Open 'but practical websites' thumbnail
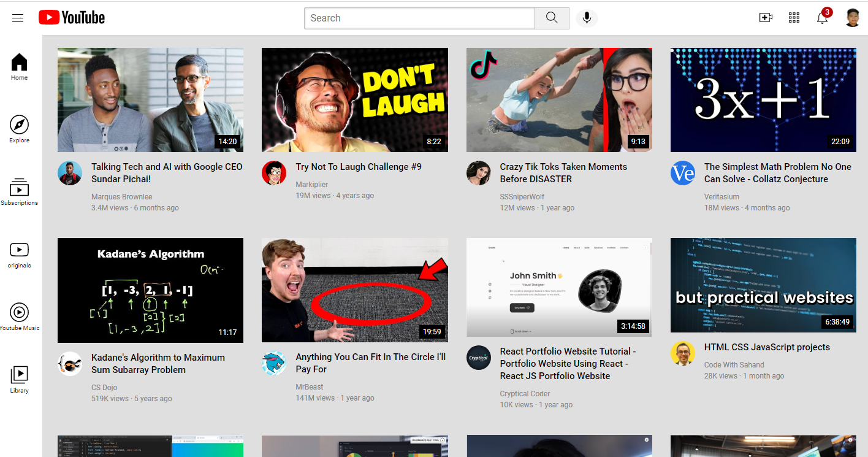This screenshot has height=457, width=868. (763, 285)
